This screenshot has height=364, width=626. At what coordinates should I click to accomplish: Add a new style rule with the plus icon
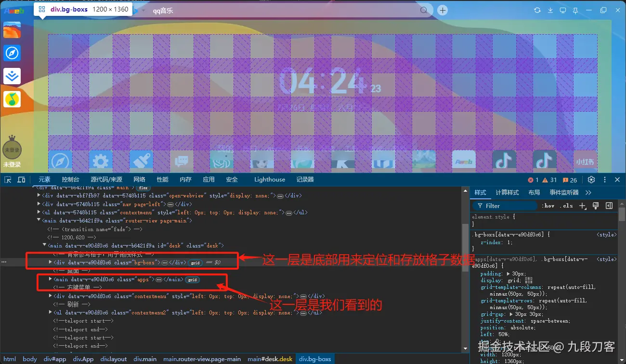[x=582, y=206]
